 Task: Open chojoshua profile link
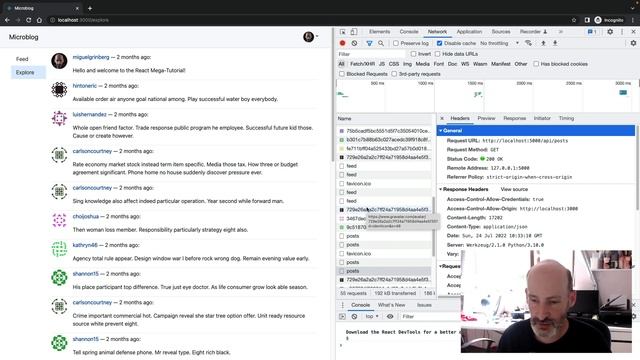(x=86, y=216)
